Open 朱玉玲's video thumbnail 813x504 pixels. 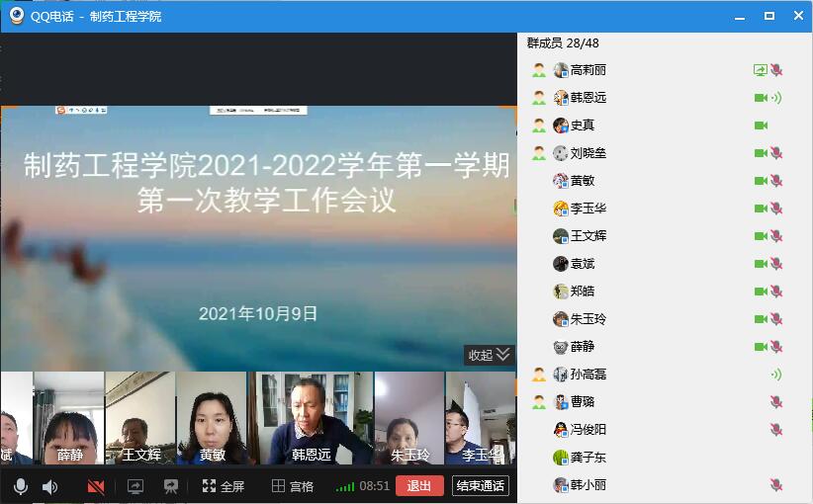click(x=408, y=418)
